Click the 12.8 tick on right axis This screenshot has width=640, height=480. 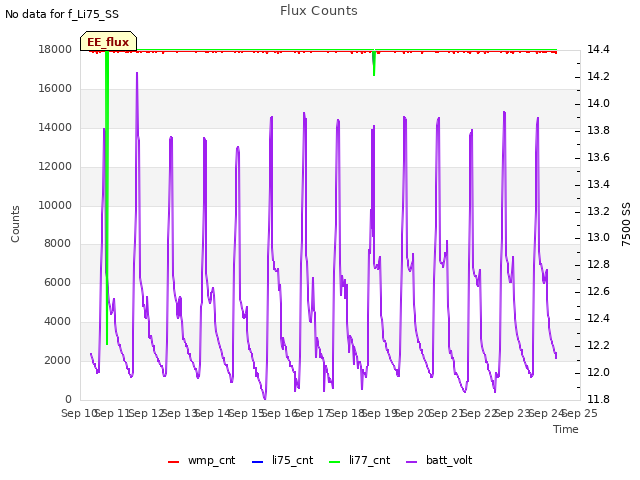coord(598,264)
